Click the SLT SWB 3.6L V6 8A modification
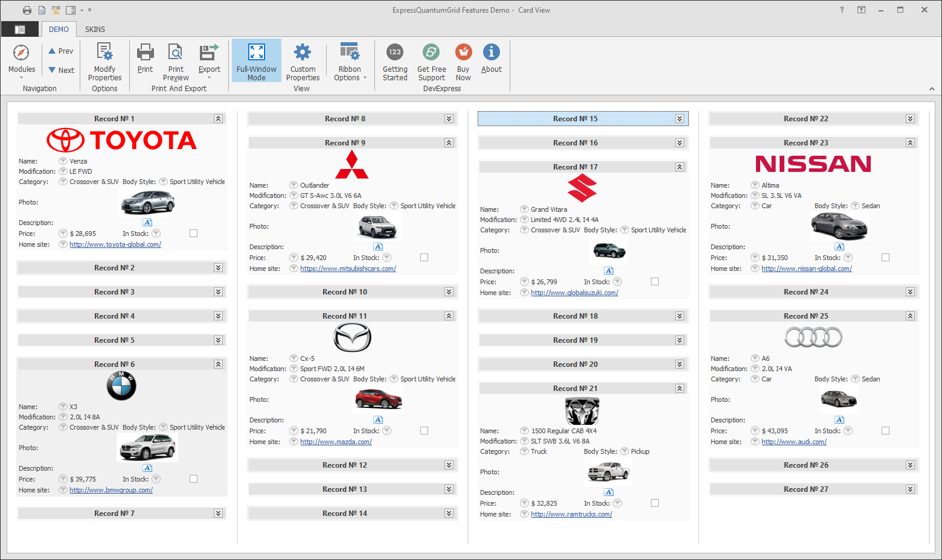This screenshot has height=560, width=942. pyautogui.click(x=560, y=441)
